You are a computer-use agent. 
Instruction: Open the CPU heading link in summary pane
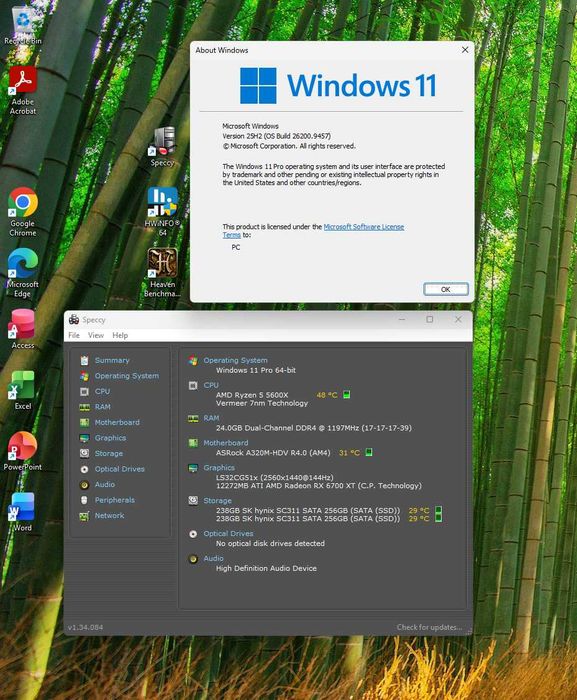(211, 385)
